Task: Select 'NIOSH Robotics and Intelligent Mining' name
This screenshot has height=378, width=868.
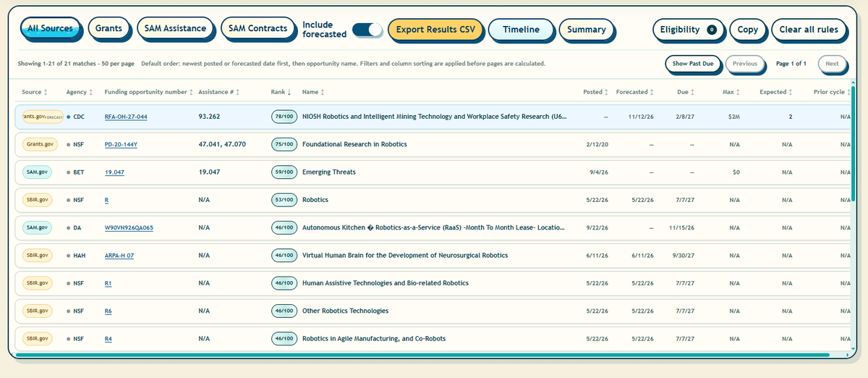Action: [x=435, y=117]
